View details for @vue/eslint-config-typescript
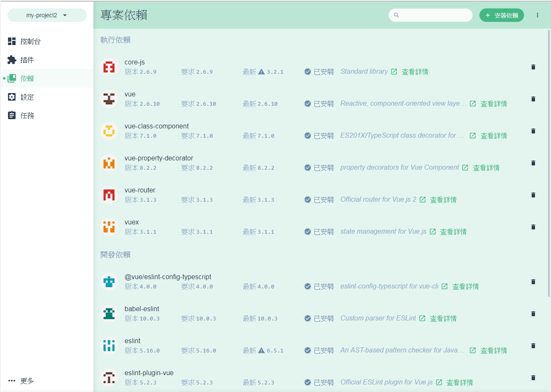 point(466,286)
